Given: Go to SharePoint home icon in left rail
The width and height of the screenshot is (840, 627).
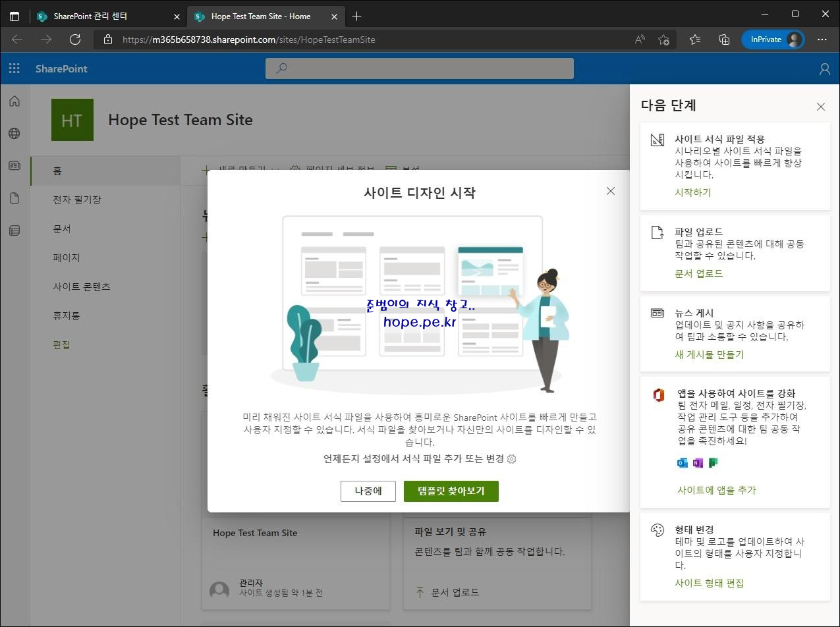Looking at the screenshot, I should click(14, 101).
